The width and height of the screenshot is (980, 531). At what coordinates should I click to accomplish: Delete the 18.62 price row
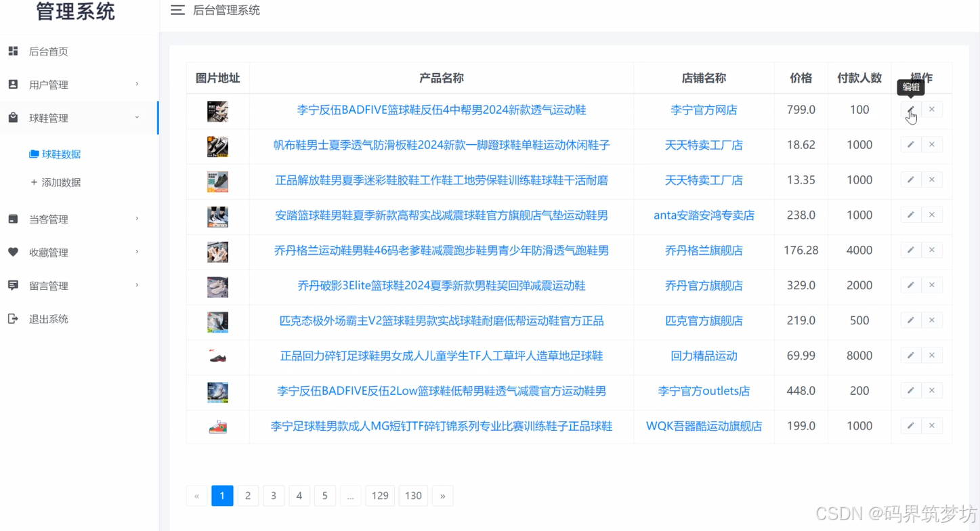coord(932,145)
